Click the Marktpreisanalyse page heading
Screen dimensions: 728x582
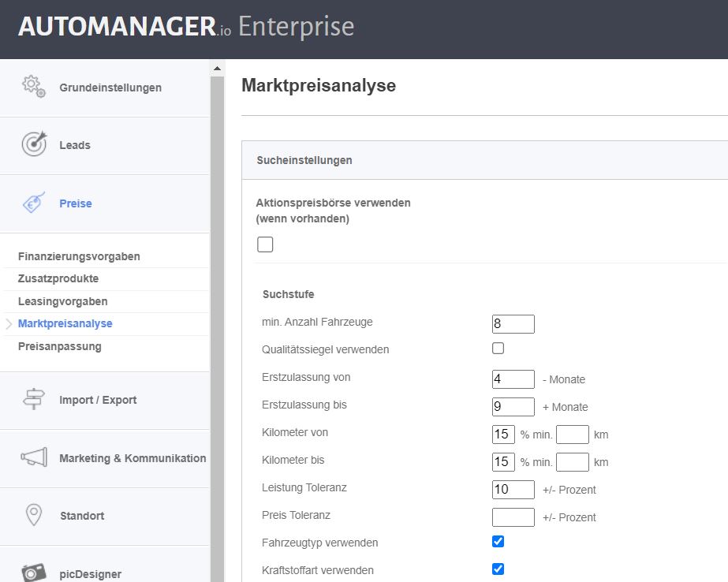[x=319, y=85]
